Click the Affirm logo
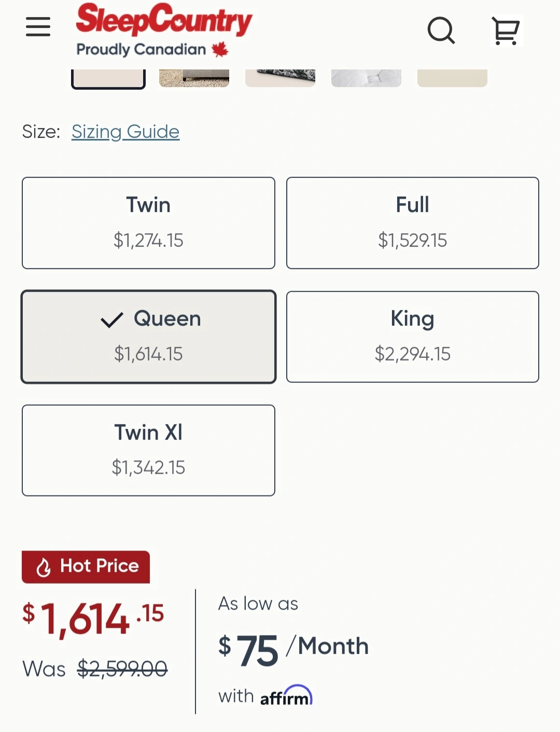Viewport: 560px width, 732px height. point(286,696)
